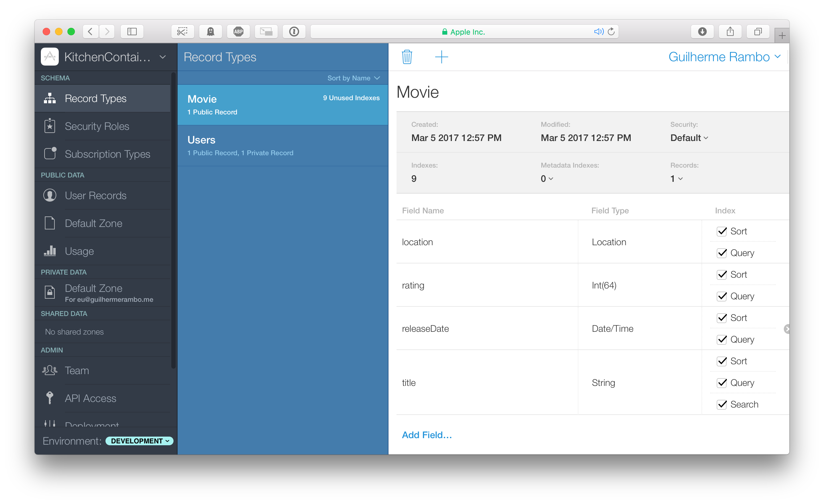The image size is (824, 504).
Task: Click the Record Types hierarchy icon
Action: coord(50,98)
